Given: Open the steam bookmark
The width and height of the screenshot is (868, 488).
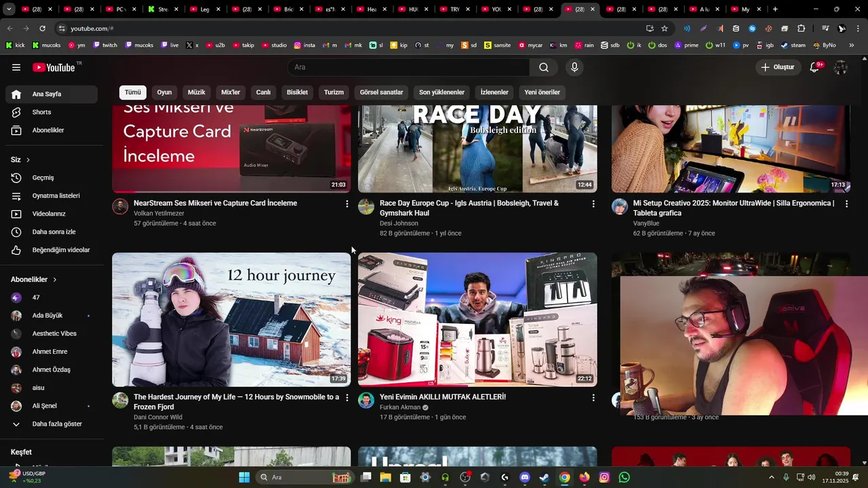Looking at the screenshot, I should [793, 45].
